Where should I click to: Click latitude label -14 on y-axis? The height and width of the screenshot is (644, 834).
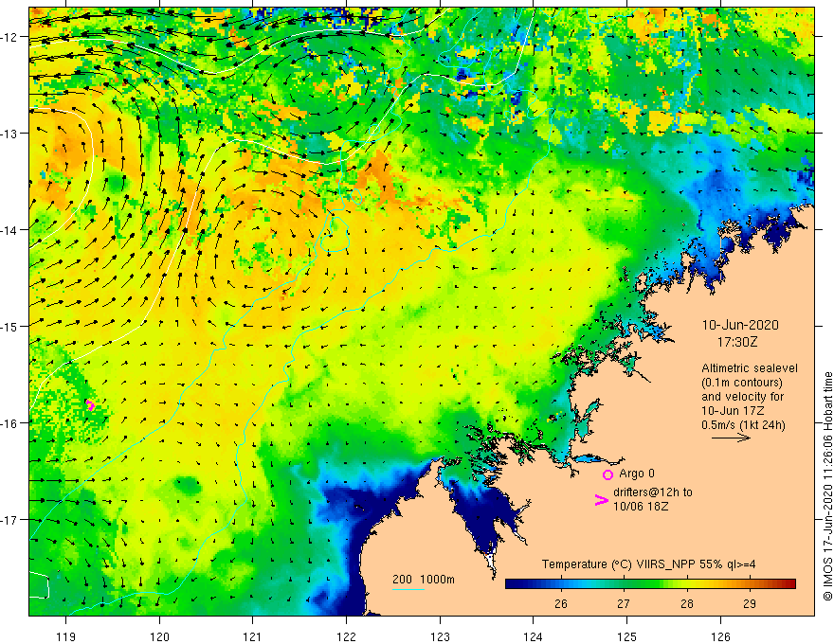pyautogui.click(x=9, y=230)
